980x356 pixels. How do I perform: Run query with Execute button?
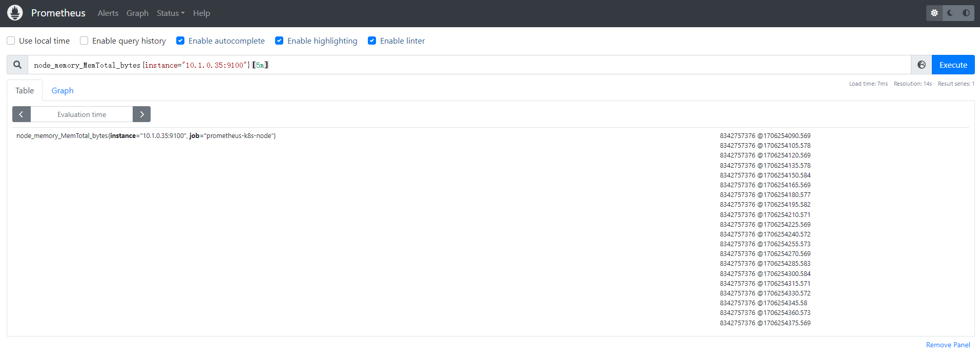953,65
